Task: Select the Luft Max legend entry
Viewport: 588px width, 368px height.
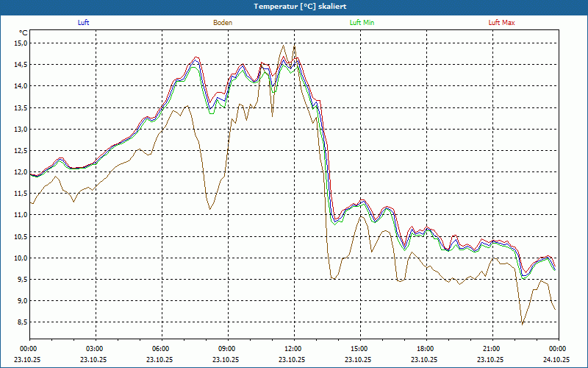Action: click(501, 23)
